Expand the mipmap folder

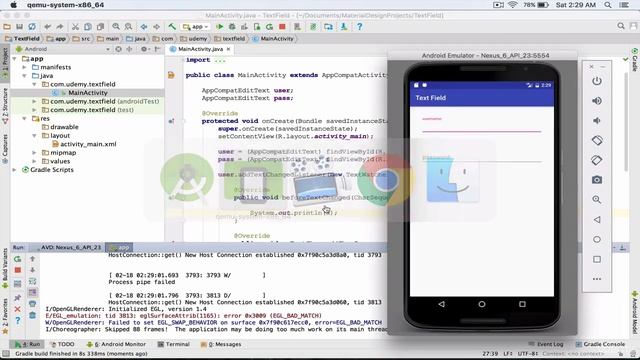click(34, 153)
